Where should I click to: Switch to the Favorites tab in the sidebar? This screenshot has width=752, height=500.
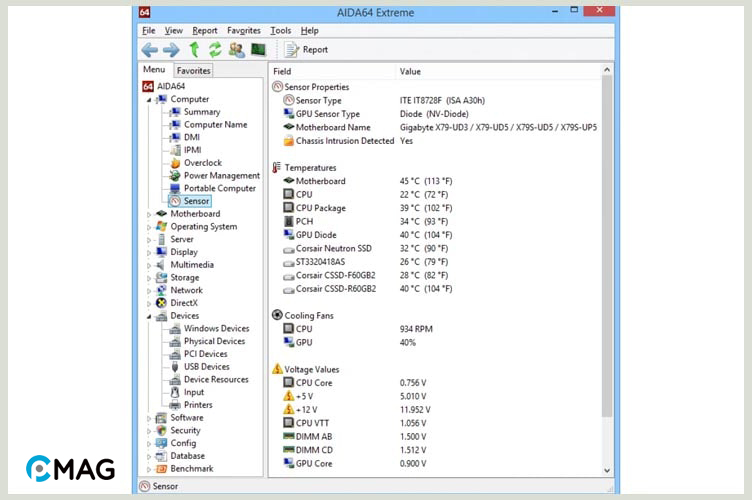point(193,70)
